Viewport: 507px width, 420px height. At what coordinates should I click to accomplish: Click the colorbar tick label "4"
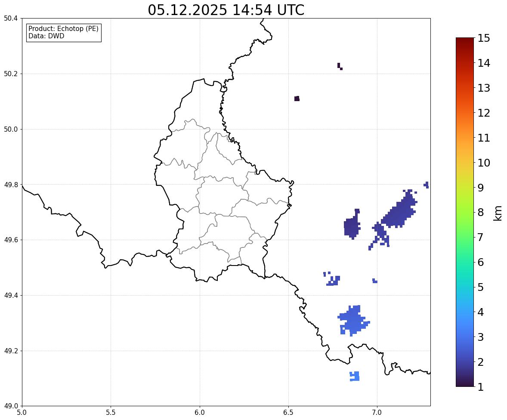pos(481,312)
